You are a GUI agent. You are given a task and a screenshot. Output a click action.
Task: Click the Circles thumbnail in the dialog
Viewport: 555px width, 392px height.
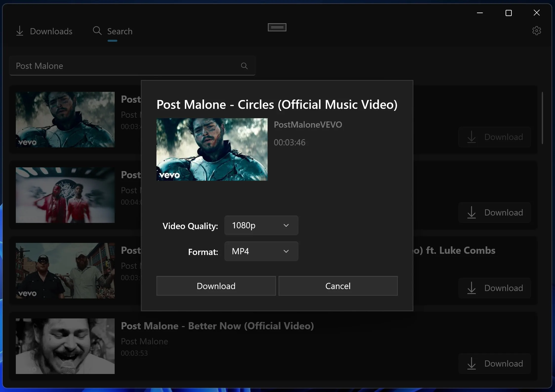(212, 149)
